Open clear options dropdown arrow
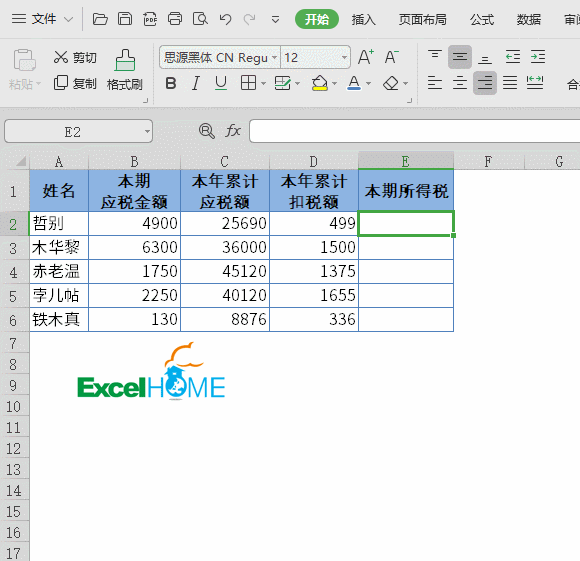The width and height of the screenshot is (580, 561). click(405, 84)
